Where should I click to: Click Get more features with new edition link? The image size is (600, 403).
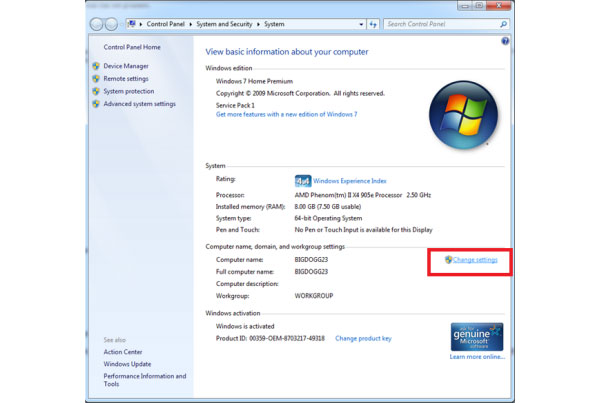[286, 114]
